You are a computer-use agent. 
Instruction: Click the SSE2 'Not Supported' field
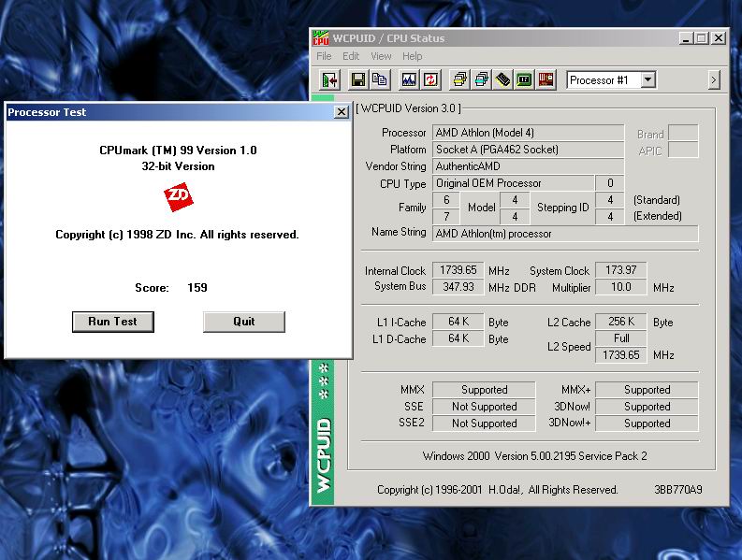coord(484,424)
